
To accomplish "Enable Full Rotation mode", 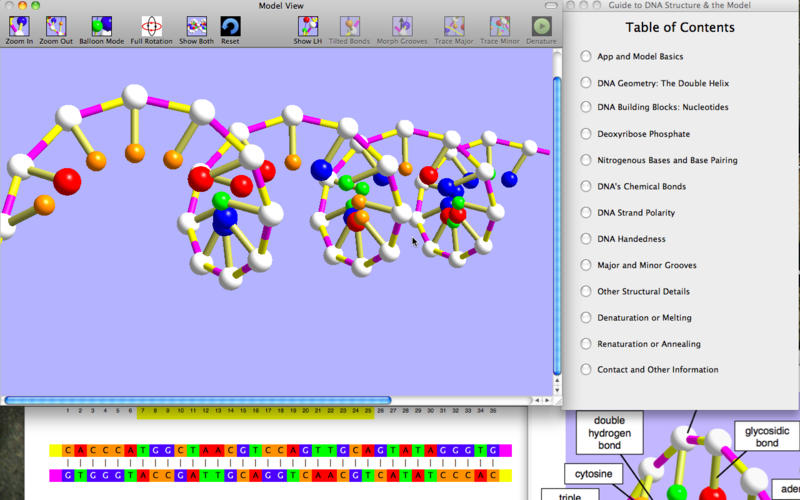I will 152,30.
